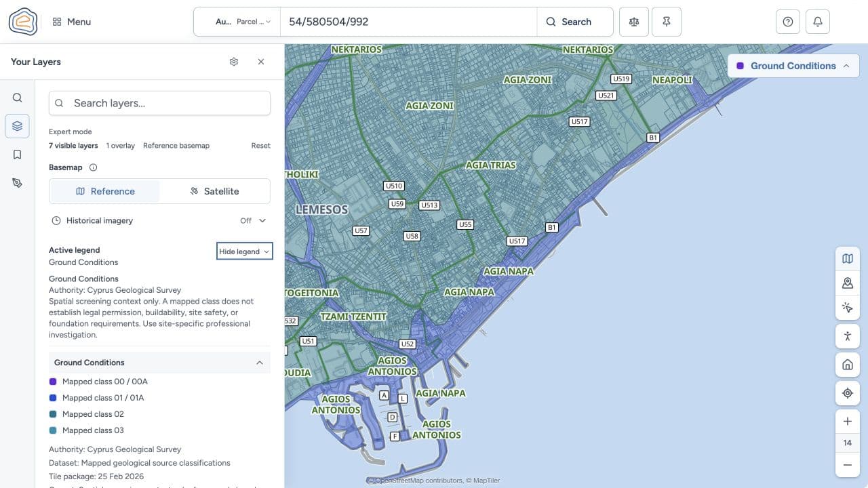Open the bookmarks sidebar icon
Screen dimensions: 868x488
(18, 155)
